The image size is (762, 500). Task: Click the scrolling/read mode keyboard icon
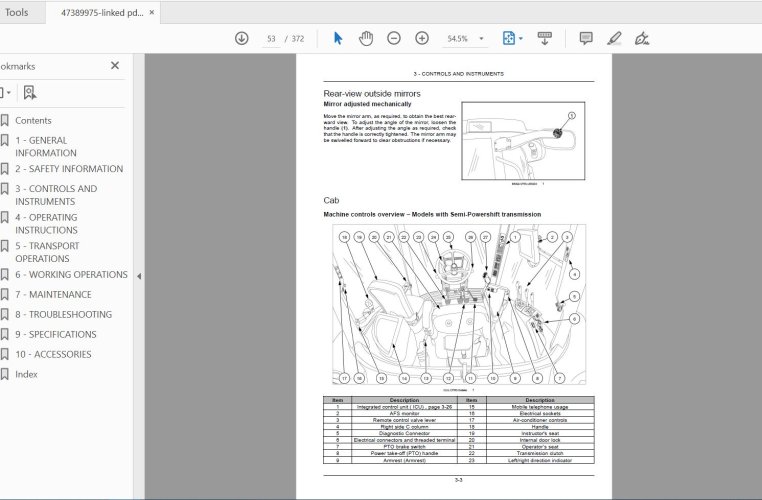coord(545,38)
